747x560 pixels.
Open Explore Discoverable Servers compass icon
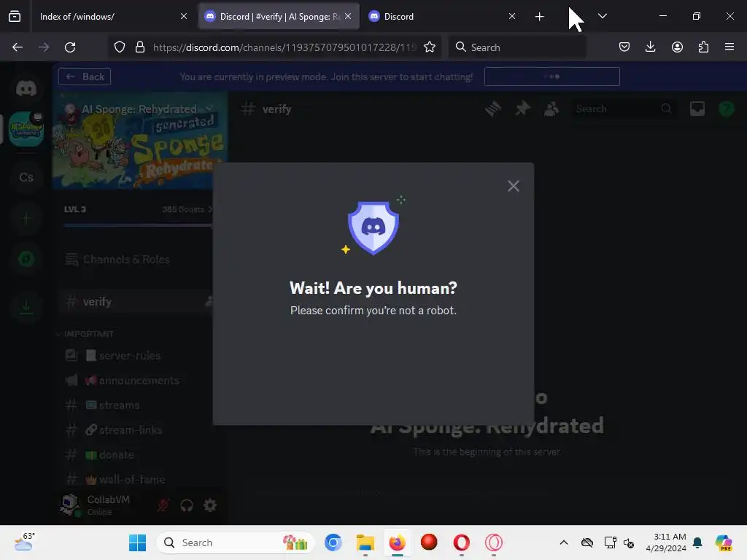26,259
